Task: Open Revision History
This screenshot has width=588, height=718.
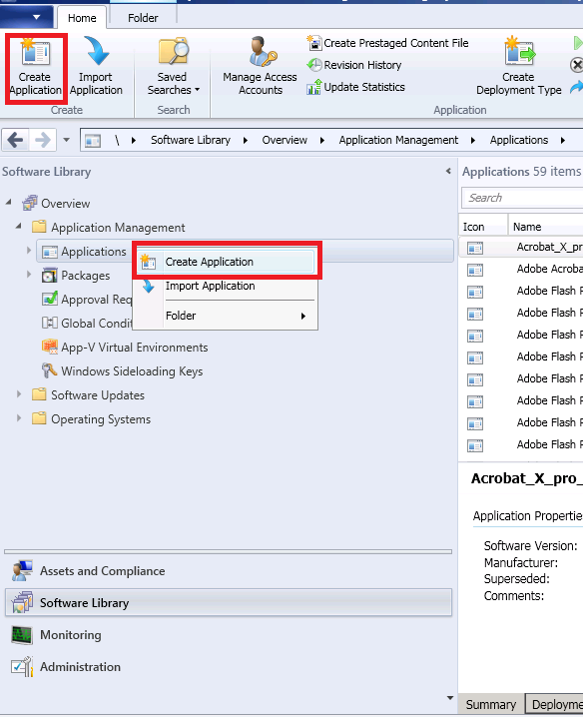Action: [354, 65]
